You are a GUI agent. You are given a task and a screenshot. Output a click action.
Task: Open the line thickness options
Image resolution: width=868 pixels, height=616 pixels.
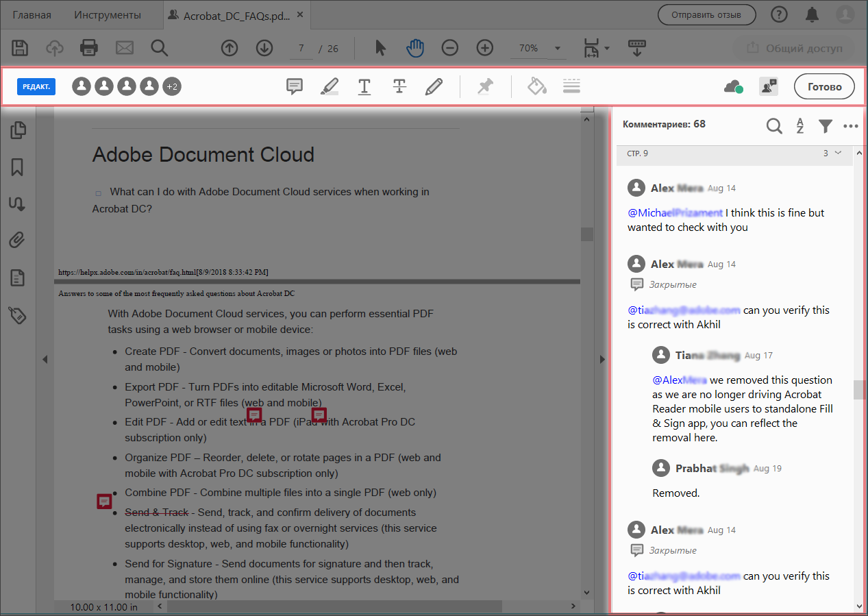pos(571,86)
